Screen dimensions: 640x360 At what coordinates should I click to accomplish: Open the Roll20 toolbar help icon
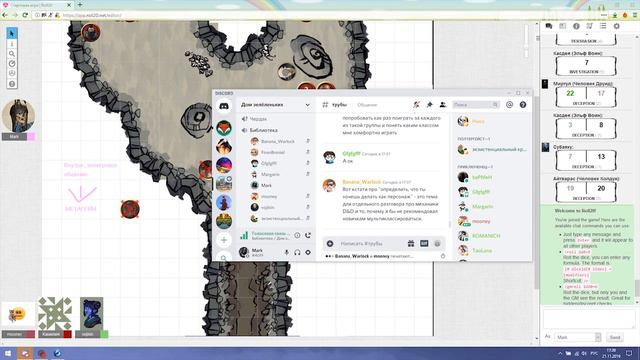tap(12, 84)
